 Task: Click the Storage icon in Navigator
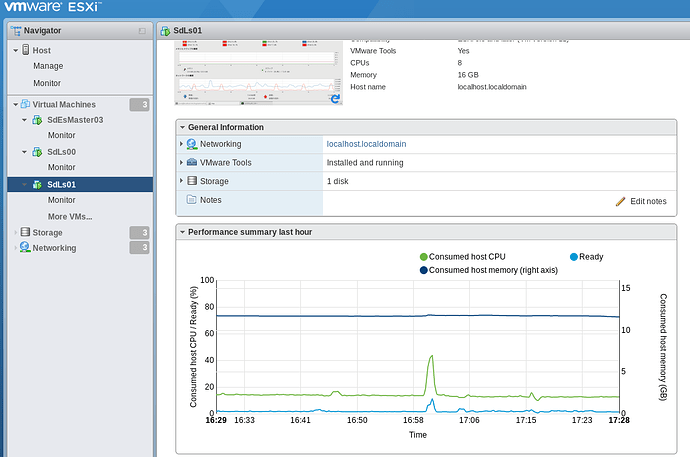26,232
